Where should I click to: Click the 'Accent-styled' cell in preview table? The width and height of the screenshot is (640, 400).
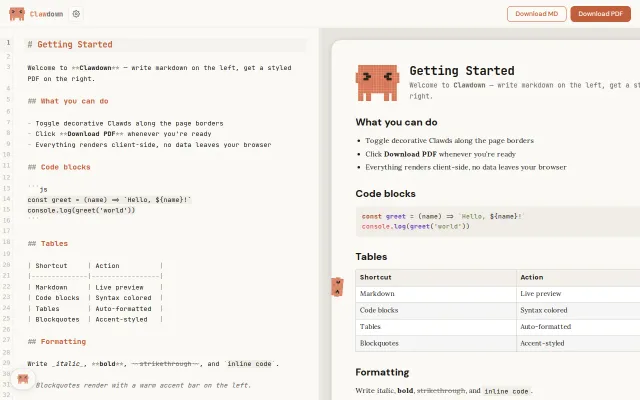[x=542, y=343]
